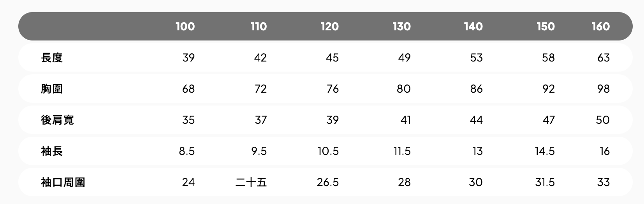
Task: Click the 二十五 cell in 袖口周圍 row
Action: (x=251, y=182)
